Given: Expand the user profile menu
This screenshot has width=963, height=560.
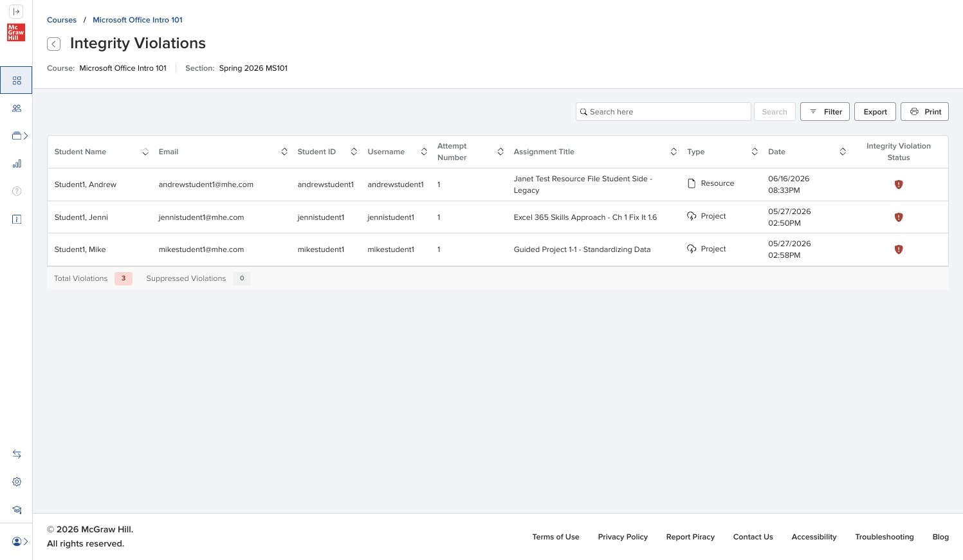Looking at the screenshot, I should pos(20,541).
